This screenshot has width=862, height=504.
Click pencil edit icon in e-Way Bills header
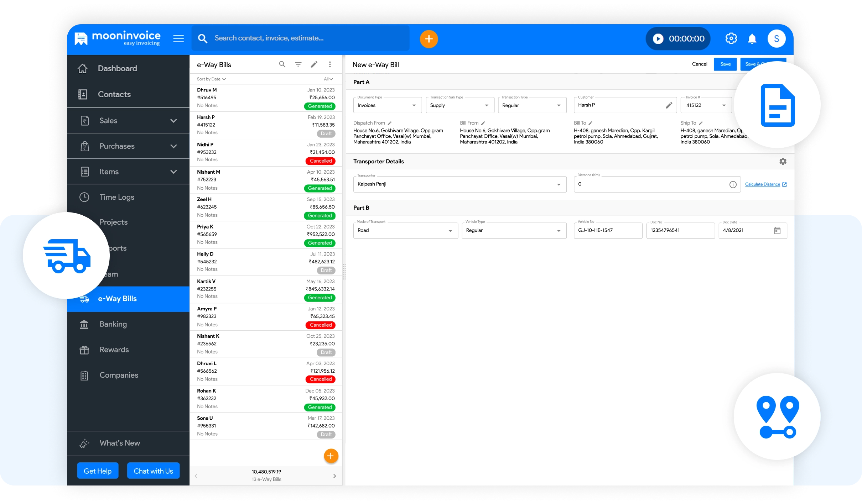[x=314, y=64]
